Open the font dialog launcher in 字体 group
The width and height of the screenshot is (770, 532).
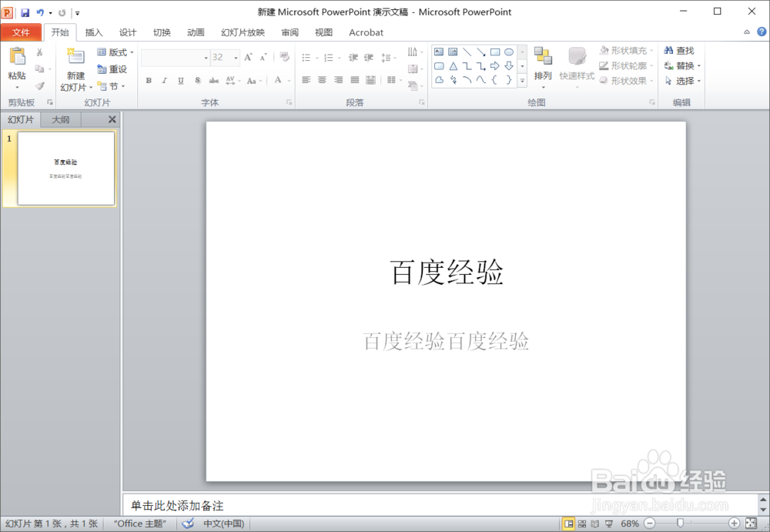(290, 102)
